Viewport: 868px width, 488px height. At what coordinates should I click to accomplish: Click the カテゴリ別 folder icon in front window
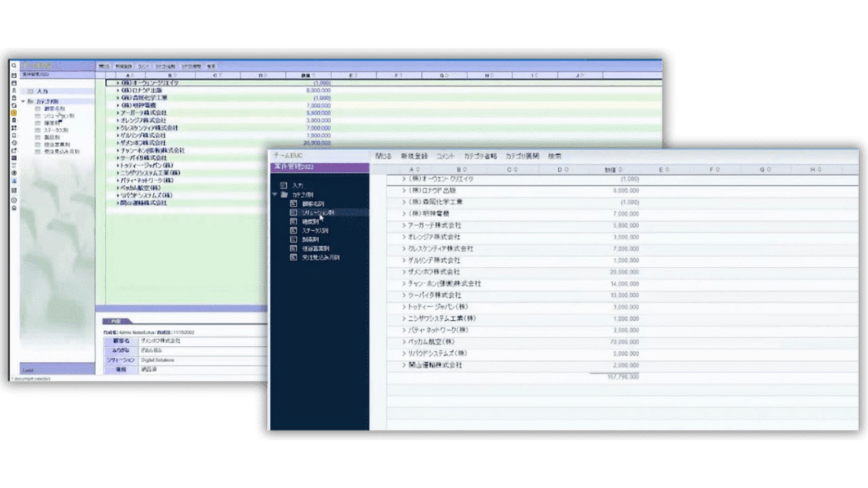pyautogui.click(x=284, y=195)
